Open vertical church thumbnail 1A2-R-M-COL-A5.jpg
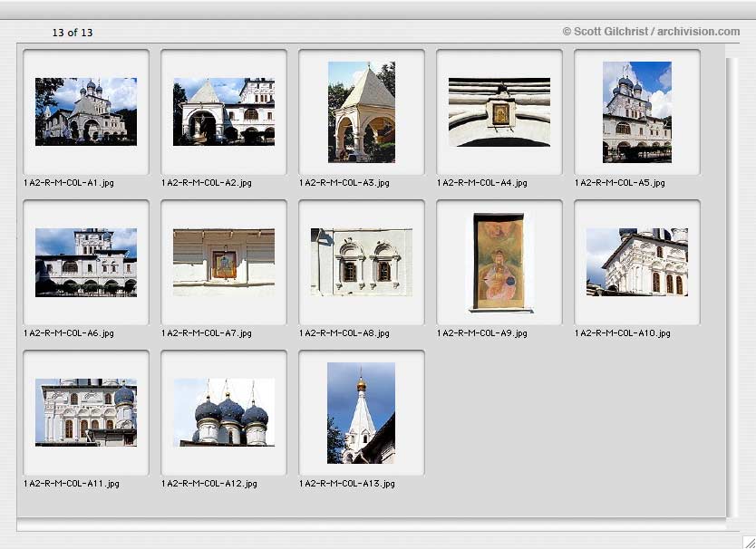 click(637, 111)
